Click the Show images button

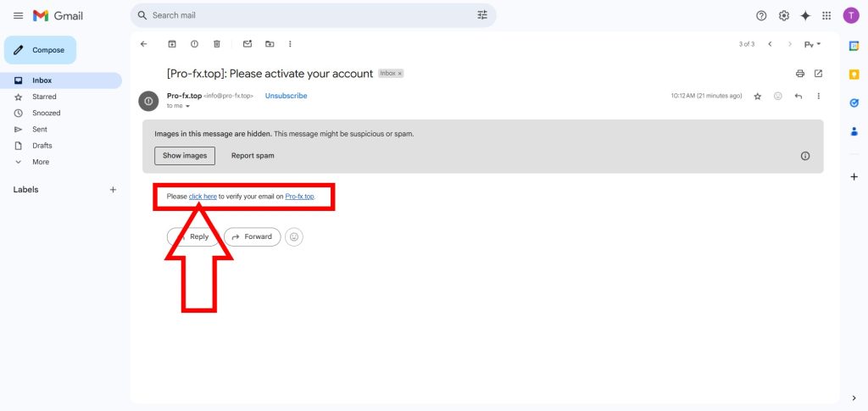click(185, 156)
